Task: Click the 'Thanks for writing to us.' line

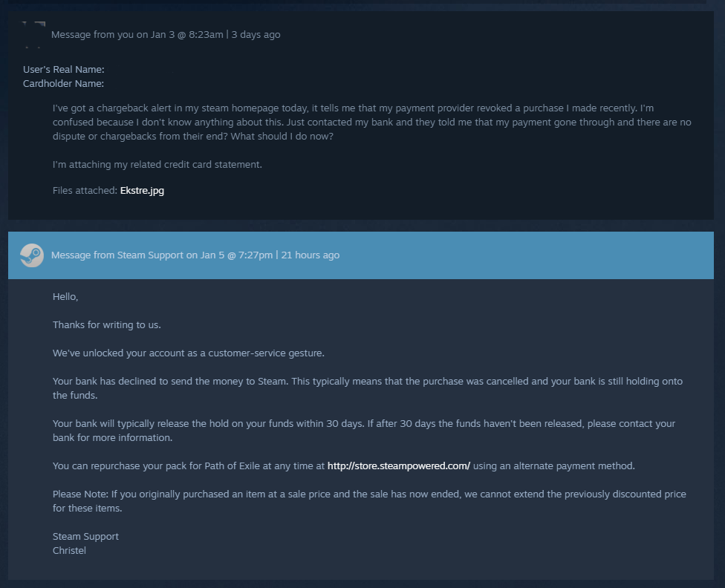Action: [x=107, y=325]
